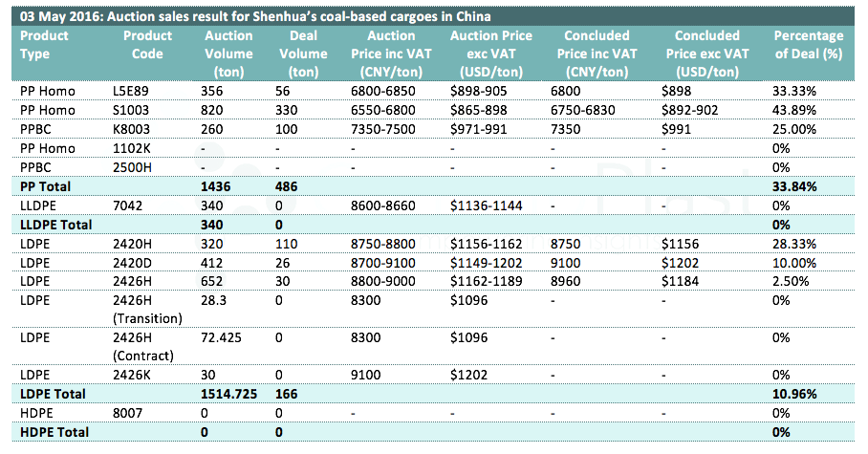This screenshot has width=868, height=454.
Task: Click the '$1156-1162' cell
Action: [x=486, y=244]
